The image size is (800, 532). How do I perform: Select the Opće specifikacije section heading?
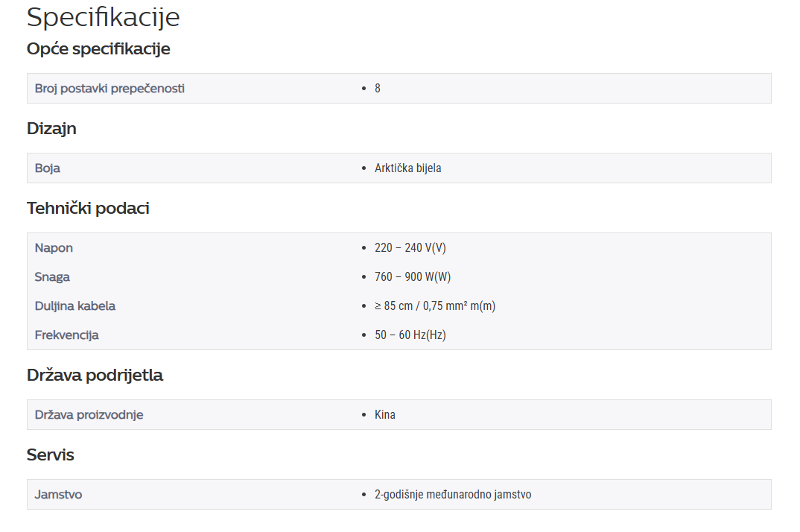(98, 49)
